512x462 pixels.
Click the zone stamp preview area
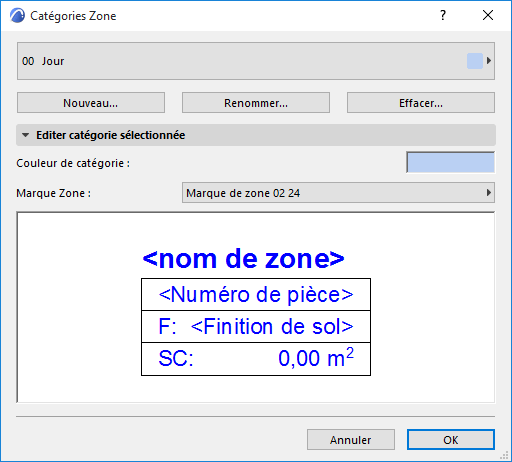(x=256, y=307)
